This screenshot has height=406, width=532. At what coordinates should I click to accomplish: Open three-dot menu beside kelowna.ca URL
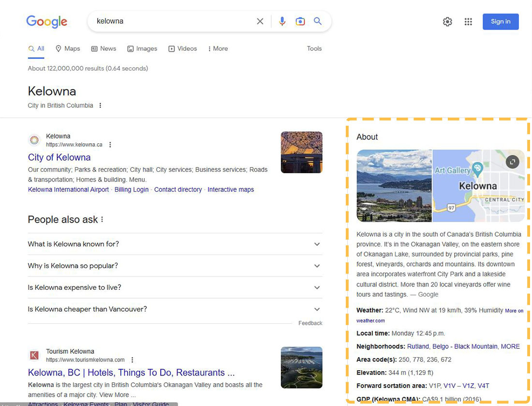[x=110, y=145]
